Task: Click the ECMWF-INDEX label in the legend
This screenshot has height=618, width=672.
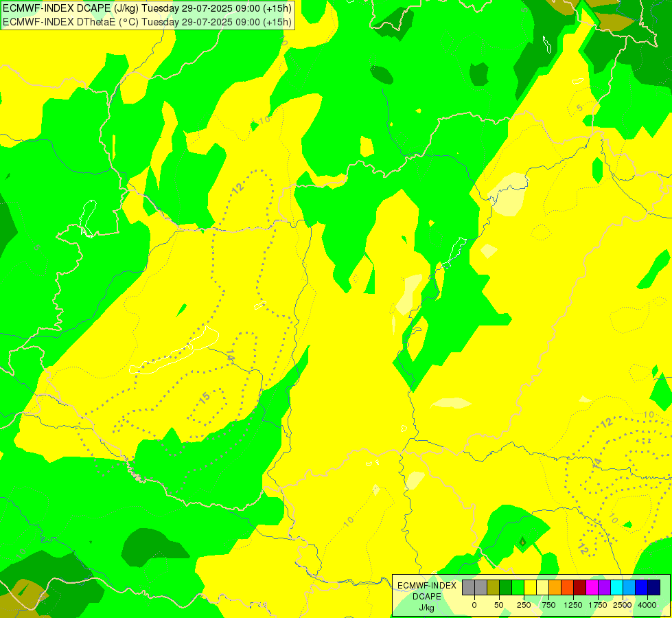Action: 427,586
